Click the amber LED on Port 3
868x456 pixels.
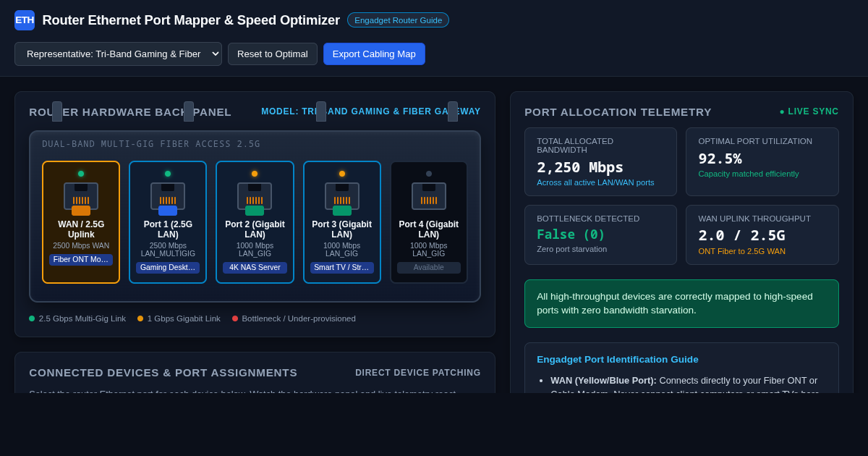(x=342, y=174)
